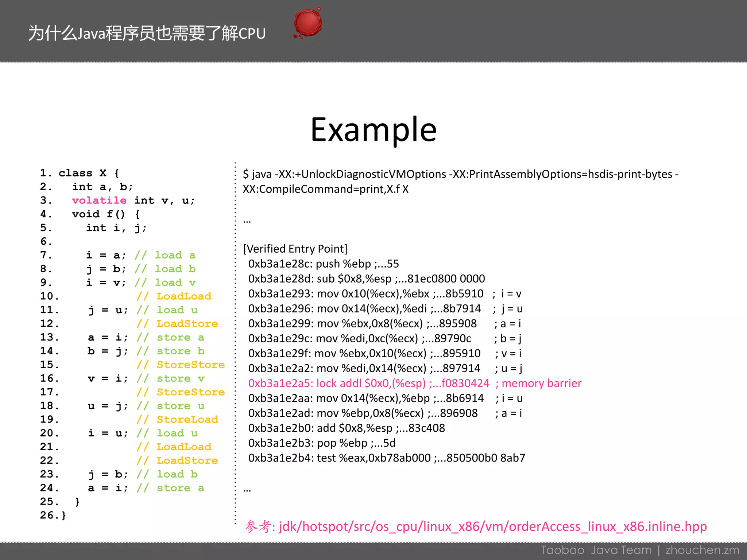This screenshot has height=560, width=747.
Task: Select code line '5. int i, j;'
Action: tap(93, 228)
